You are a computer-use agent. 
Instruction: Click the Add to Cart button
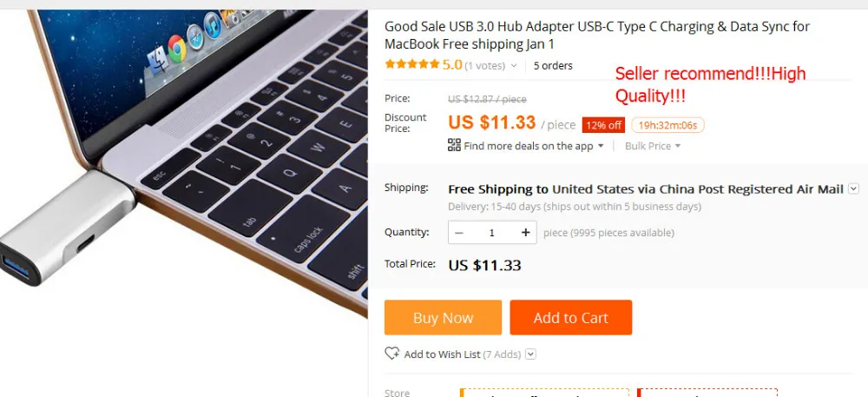pos(571,317)
